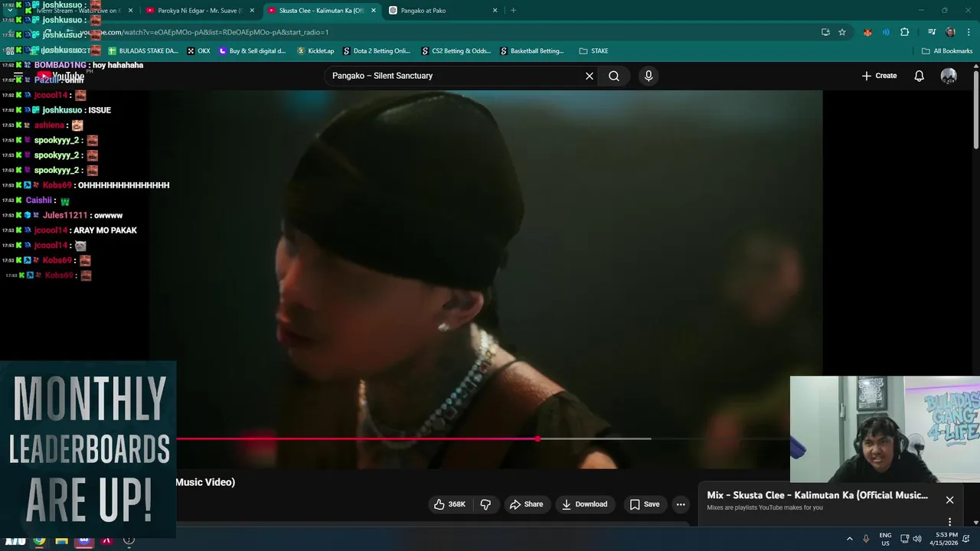Viewport: 980px width, 551px height.
Task: Open more actions with the three-dot button beside Save
Action: point(681,504)
